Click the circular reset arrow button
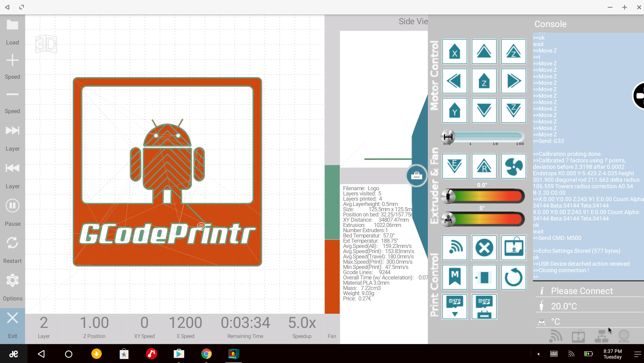 [x=514, y=277]
